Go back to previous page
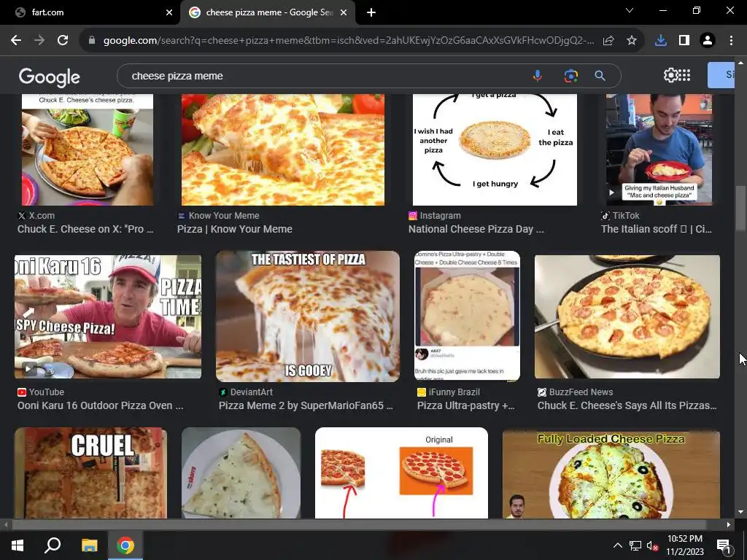Image resolution: width=747 pixels, height=560 pixels. [x=16, y=41]
